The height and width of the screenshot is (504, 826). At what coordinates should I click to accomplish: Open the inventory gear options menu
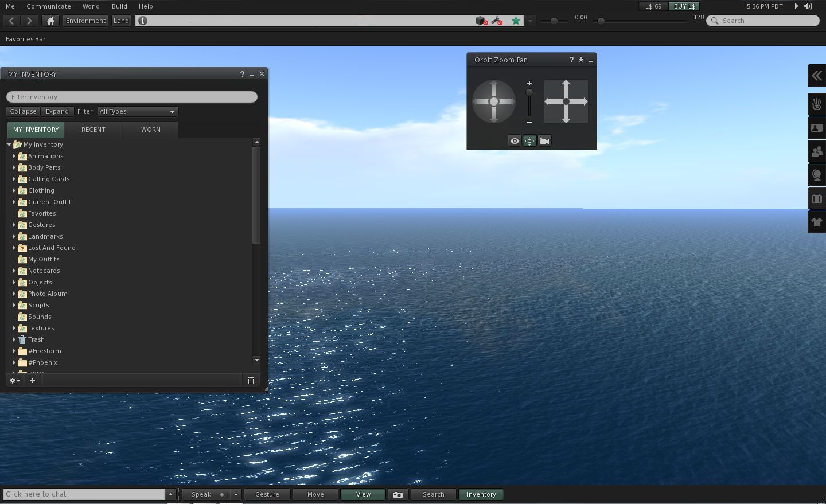14,381
